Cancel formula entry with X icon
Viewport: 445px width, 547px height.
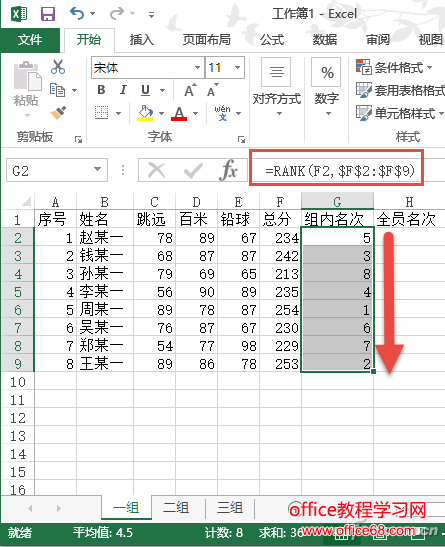(x=156, y=171)
